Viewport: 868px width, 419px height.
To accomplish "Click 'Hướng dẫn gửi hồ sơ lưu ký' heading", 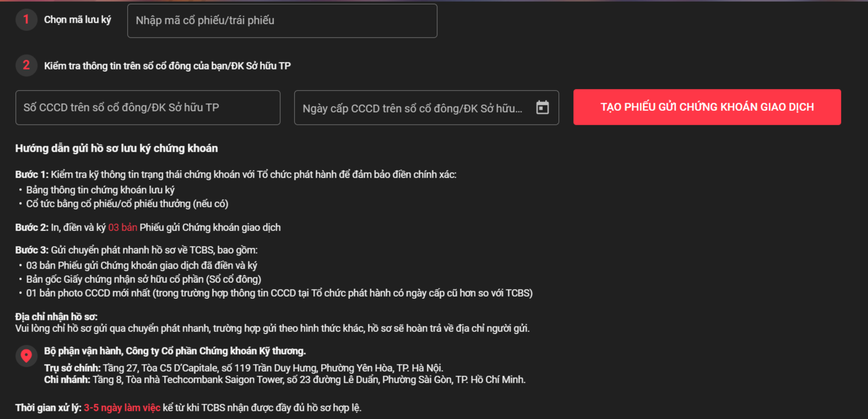I will (116, 148).
